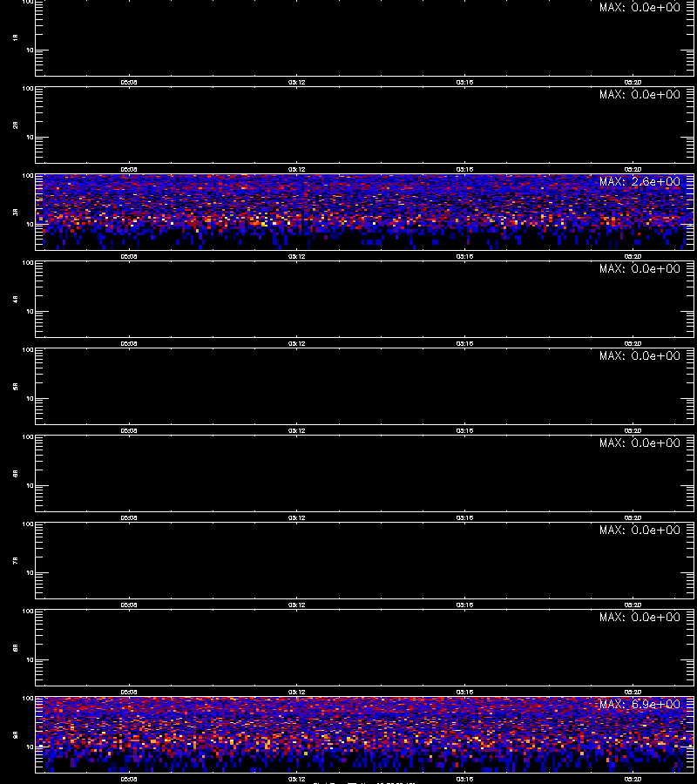Click the 03:08 time tick below panel 9R
Viewport: 697px width, 784px height.
128,779
